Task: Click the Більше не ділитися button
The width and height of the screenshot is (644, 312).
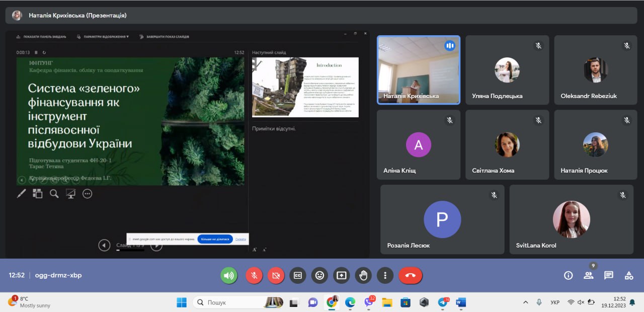Action: (215, 239)
